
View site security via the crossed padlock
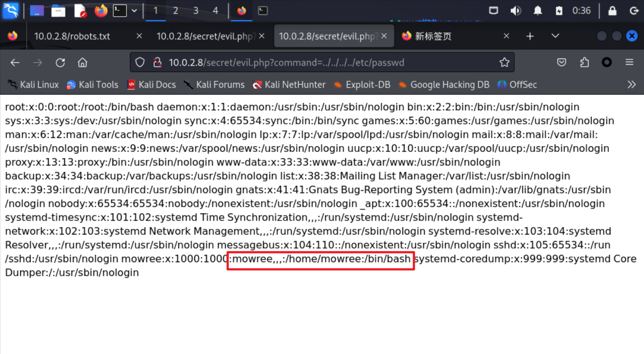[x=157, y=62]
